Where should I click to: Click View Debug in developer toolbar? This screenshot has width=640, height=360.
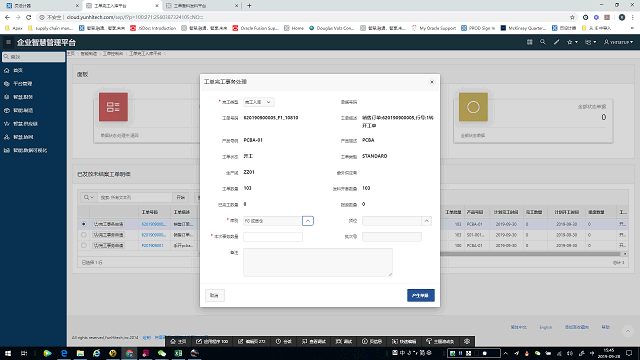(314, 341)
